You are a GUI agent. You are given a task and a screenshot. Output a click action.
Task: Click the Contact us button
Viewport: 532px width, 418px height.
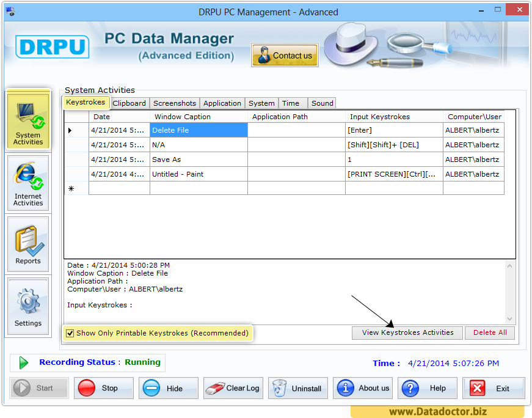(x=285, y=55)
